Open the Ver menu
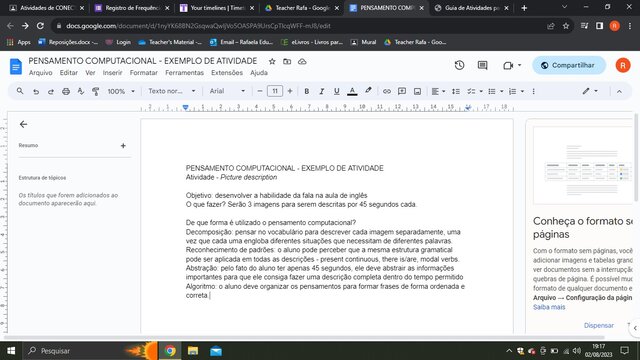Image resolution: width=640 pixels, height=360 pixels. click(90, 73)
